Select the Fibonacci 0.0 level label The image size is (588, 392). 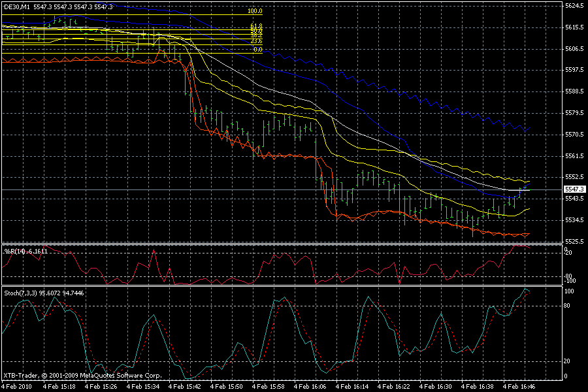click(x=258, y=50)
